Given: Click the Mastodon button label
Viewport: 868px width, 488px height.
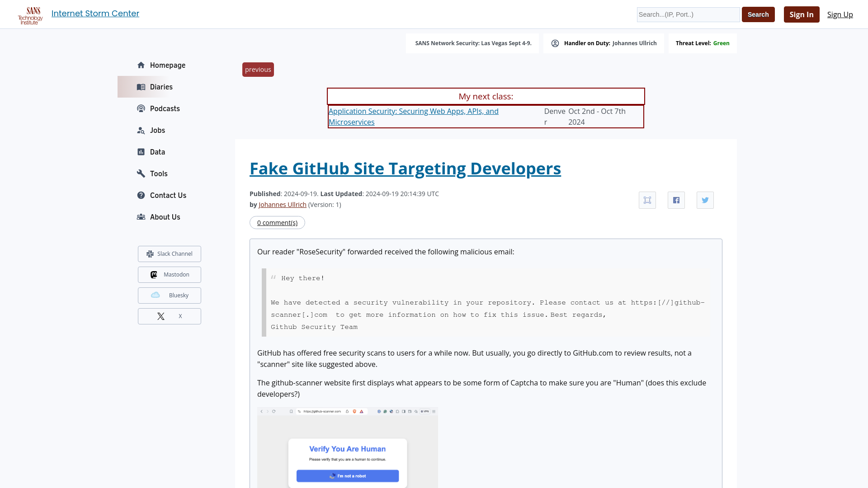Looking at the screenshot, I should (x=176, y=275).
